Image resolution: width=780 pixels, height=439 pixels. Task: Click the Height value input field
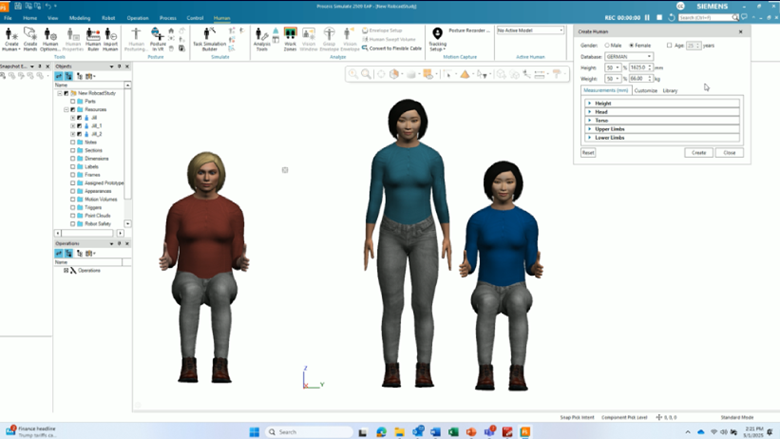(637, 67)
